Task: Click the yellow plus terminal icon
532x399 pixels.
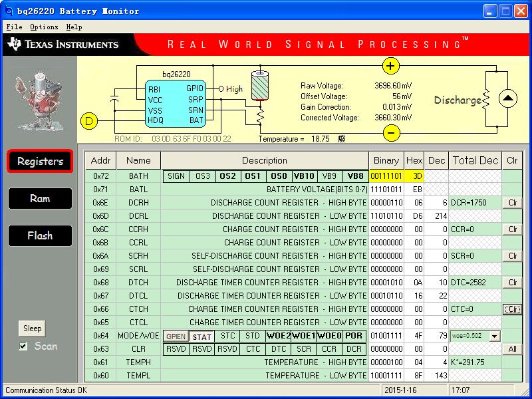Action: pyautogui.click(x=391, y=65)
